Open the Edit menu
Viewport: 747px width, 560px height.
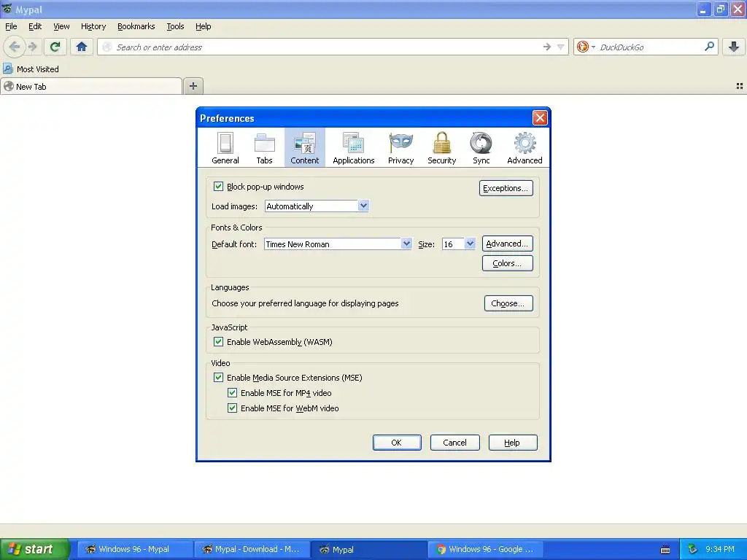[x=35, y=26]
